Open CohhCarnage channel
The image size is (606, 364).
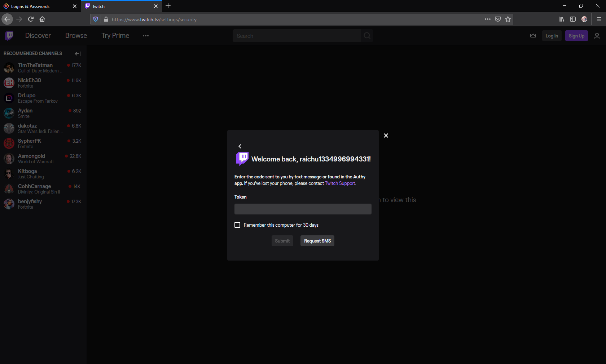[43, 189]
